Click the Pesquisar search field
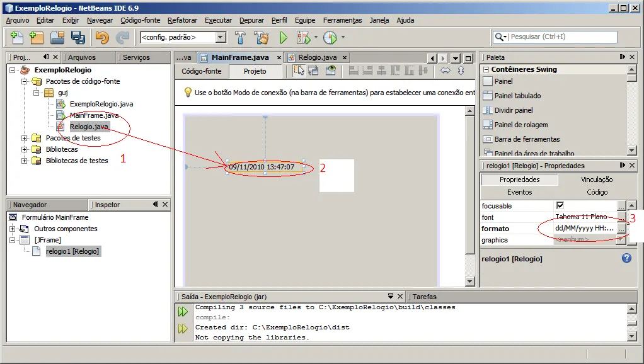This screenshot has width=644, height=364. 555,37
